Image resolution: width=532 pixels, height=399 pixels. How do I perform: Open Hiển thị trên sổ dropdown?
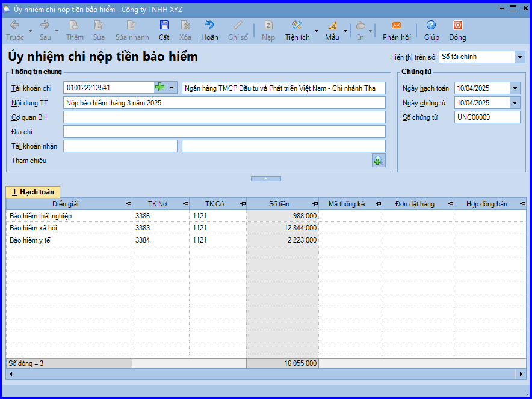pyautogui.click(x=519, y=57)
